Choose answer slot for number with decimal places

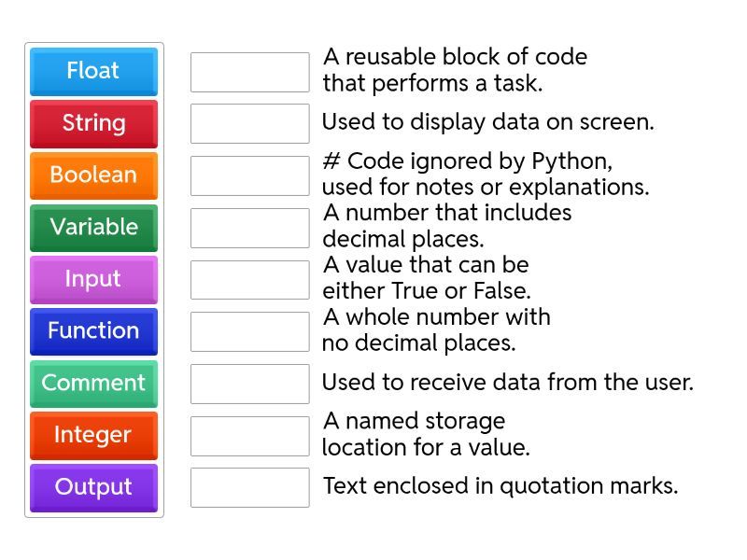pyautogui.click(x=249, y=228)
